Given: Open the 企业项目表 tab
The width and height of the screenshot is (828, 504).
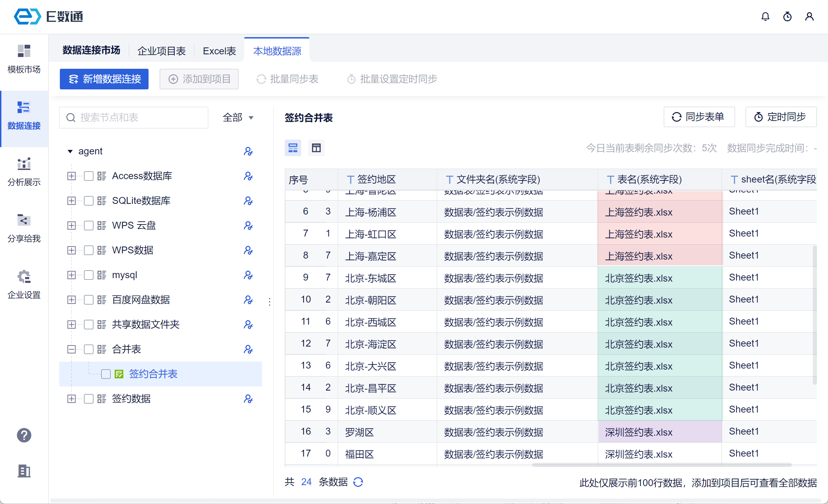Looking at the screenshot, I should point(161,51).
